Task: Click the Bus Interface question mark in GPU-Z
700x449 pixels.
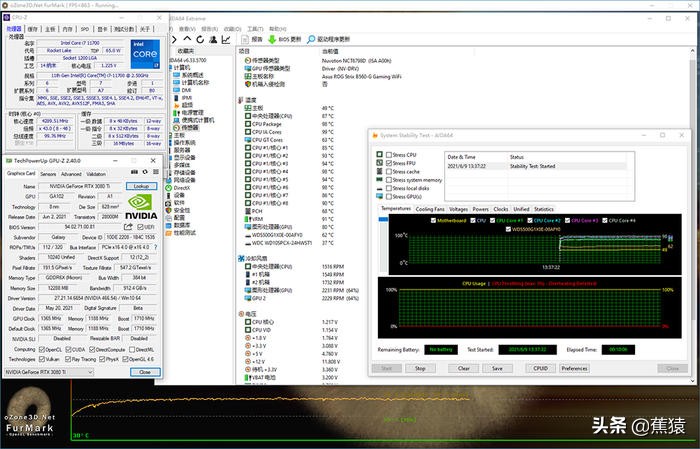Action: click(155, 247)
